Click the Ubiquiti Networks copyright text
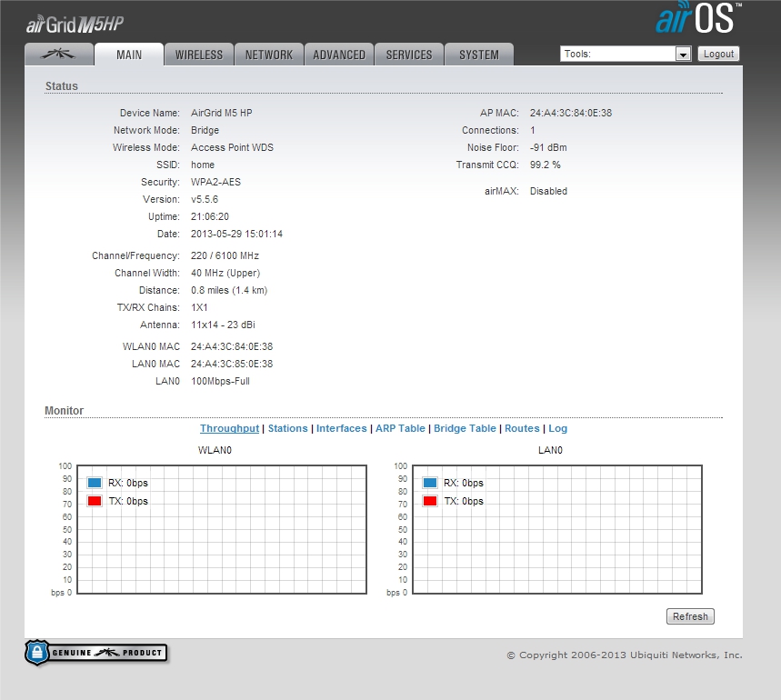This screenshot has height=700, width=781. click(625, 655)
